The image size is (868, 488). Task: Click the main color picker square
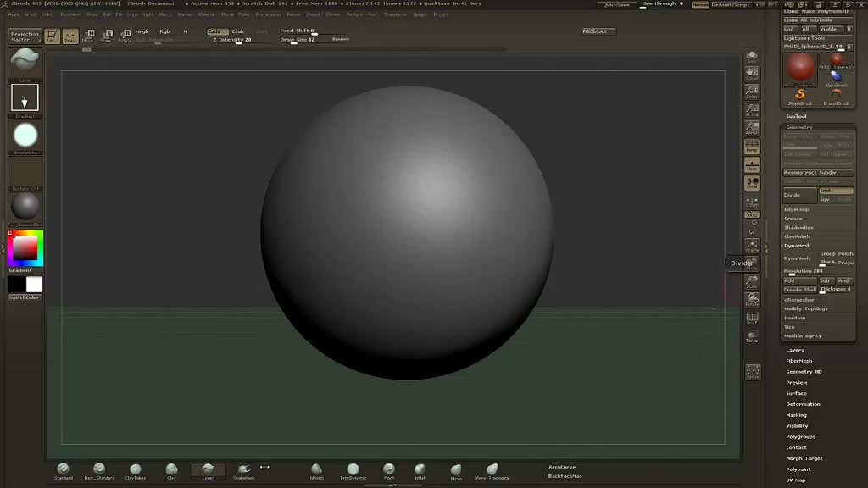24,248
